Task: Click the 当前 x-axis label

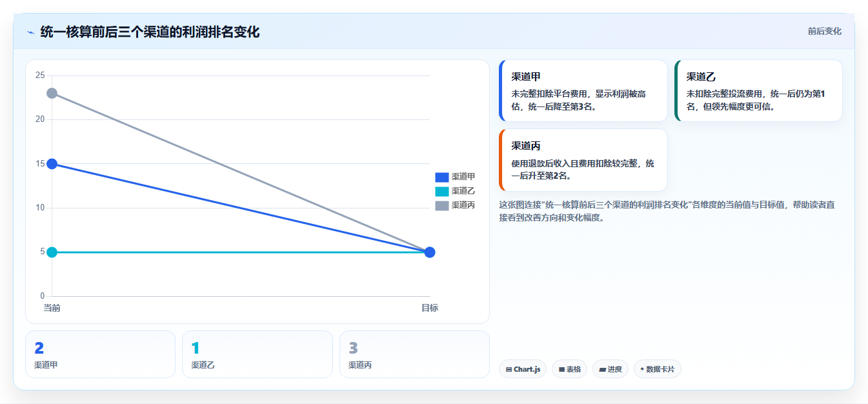Action: [52, 308]
